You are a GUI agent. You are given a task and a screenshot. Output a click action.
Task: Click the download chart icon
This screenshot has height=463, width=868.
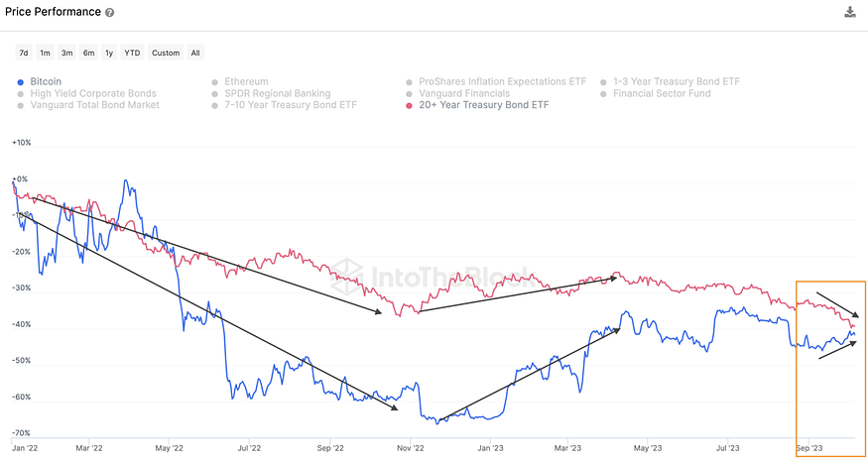click(x=850, y=12)
